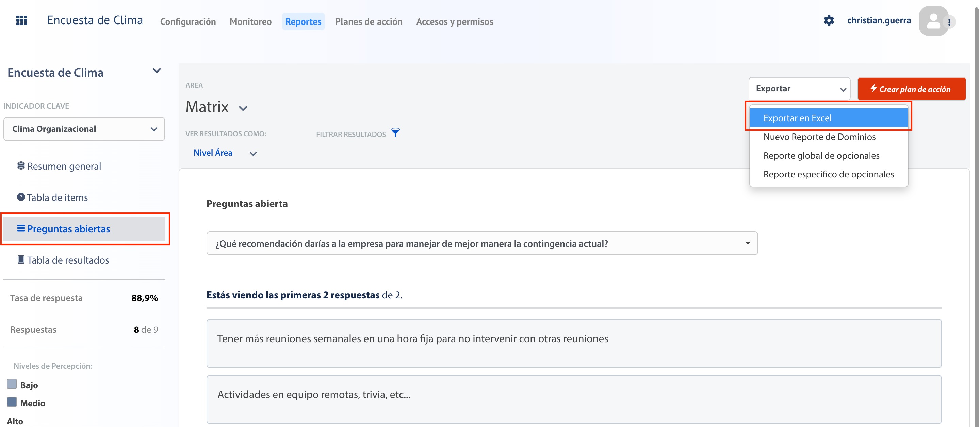Open the settings gear icon

tap(829, 20)
